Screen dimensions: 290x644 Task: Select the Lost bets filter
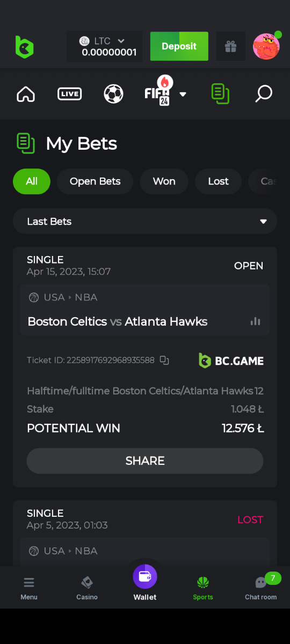(218, 181)
